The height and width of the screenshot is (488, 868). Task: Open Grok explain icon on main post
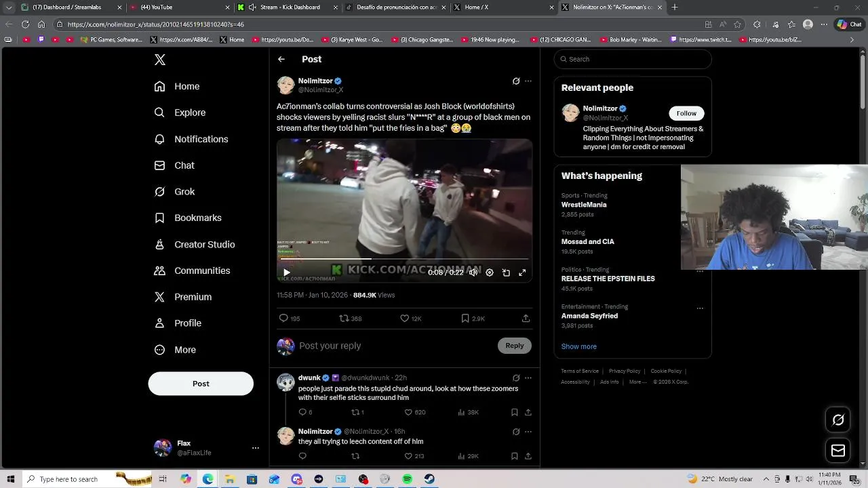(516, 81)
